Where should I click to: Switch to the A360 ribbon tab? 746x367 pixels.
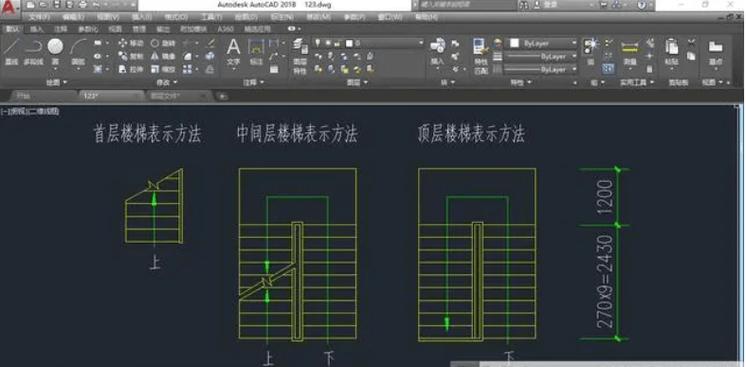point(226,29)
